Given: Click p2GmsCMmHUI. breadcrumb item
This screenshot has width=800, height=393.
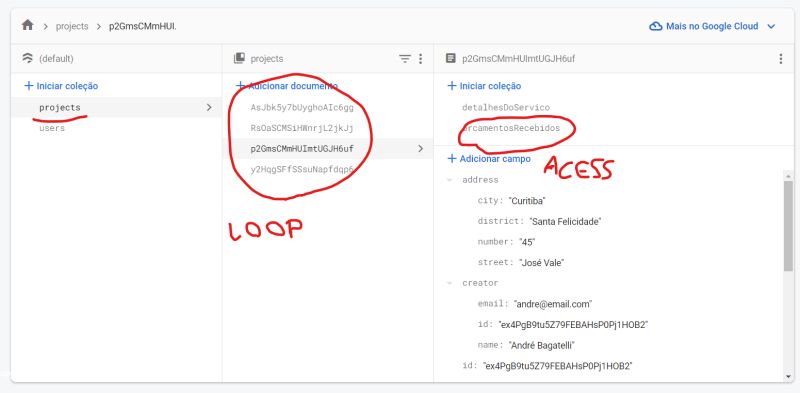Looking at the screenshot, I should pyautogui.click(x=143, y=27).
